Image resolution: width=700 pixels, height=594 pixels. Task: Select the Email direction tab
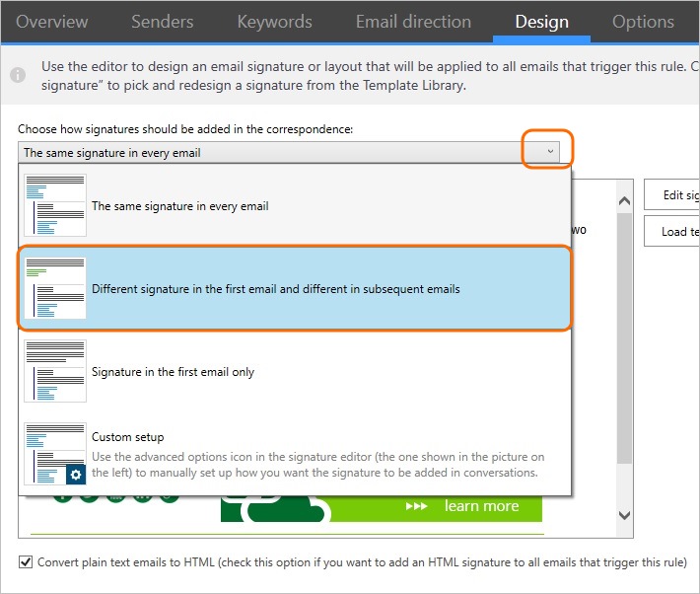pos(413,22)
